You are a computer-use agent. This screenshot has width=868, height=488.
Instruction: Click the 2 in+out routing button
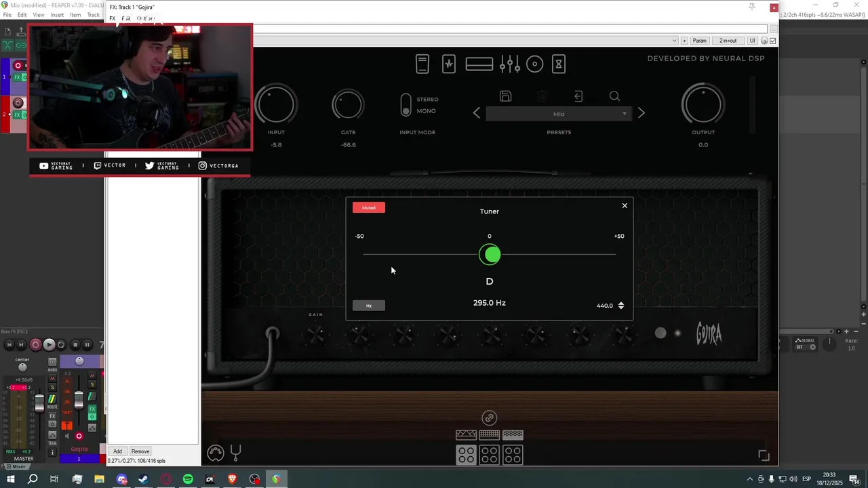coord(728,41)
